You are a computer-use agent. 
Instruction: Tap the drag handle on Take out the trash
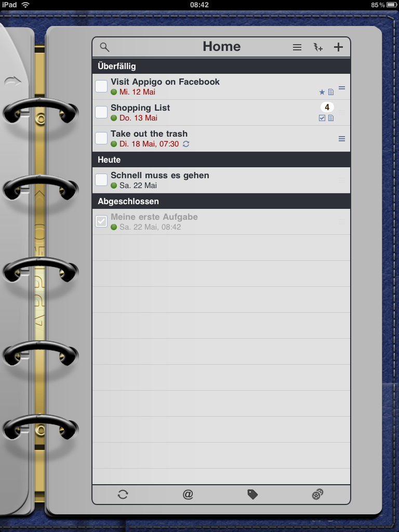(342, 139)
